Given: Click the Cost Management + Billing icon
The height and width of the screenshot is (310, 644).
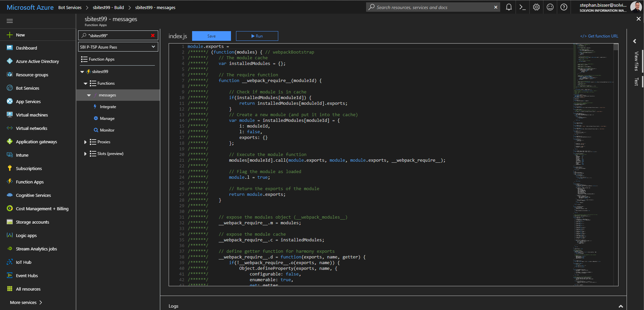Looking at the screenshot, I should point(10,209).
